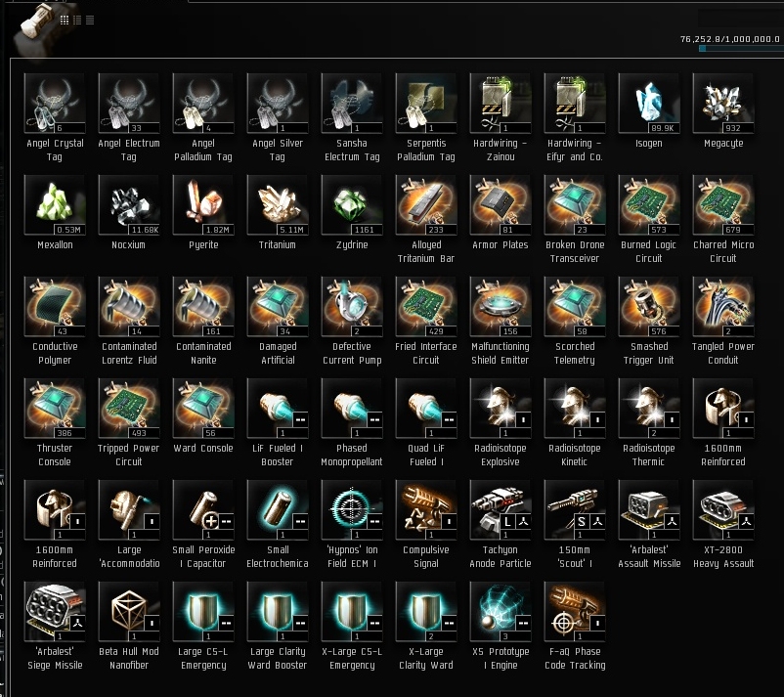Pick the Charred Micro Circuit stack
The width and height of the screenshot is (784, 697).
click(x=723, y=205)
